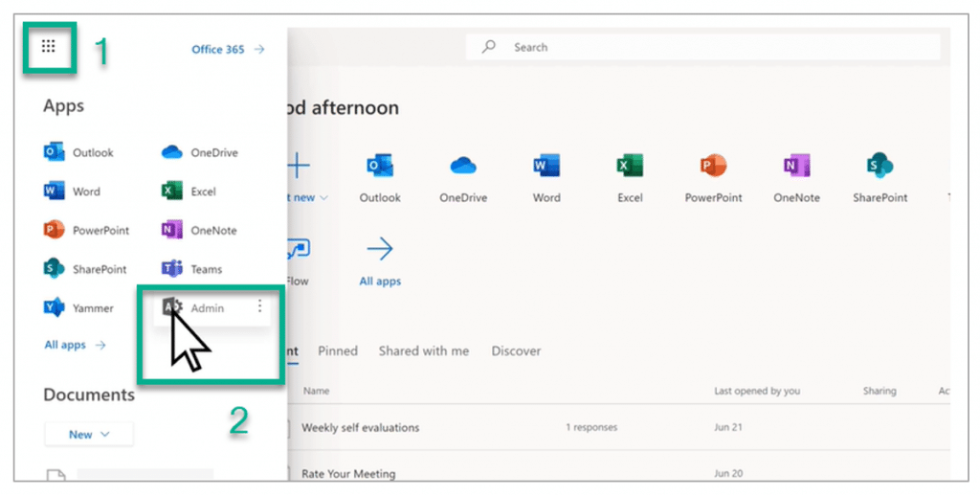
Task: Open Weekly self evaluations document
Action: pyautogui.click(x=361, y=428)
